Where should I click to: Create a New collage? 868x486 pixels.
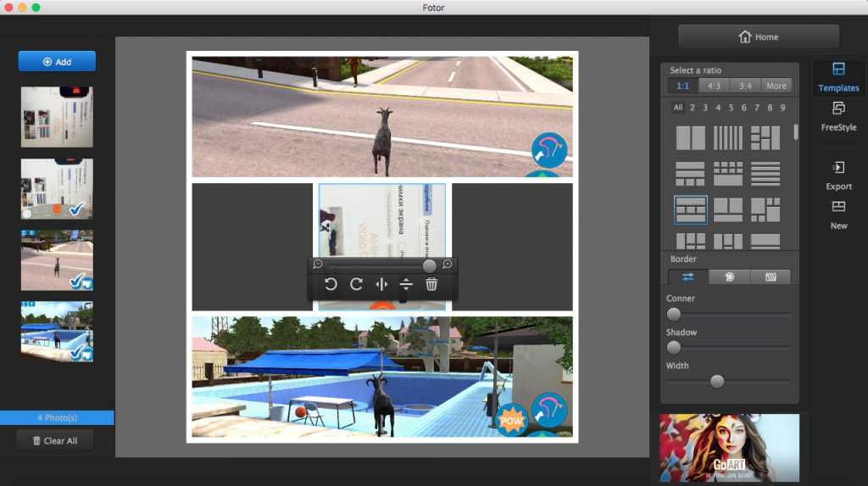[x=838, y=215]
